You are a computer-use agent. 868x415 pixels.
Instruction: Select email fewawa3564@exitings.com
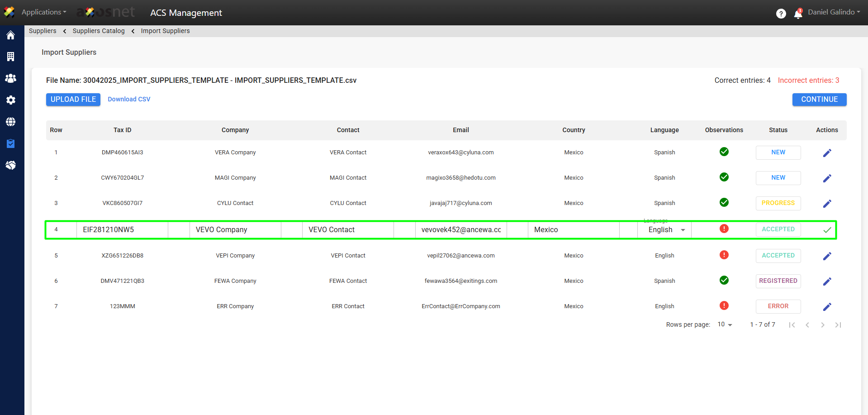(x=461, y=281)
